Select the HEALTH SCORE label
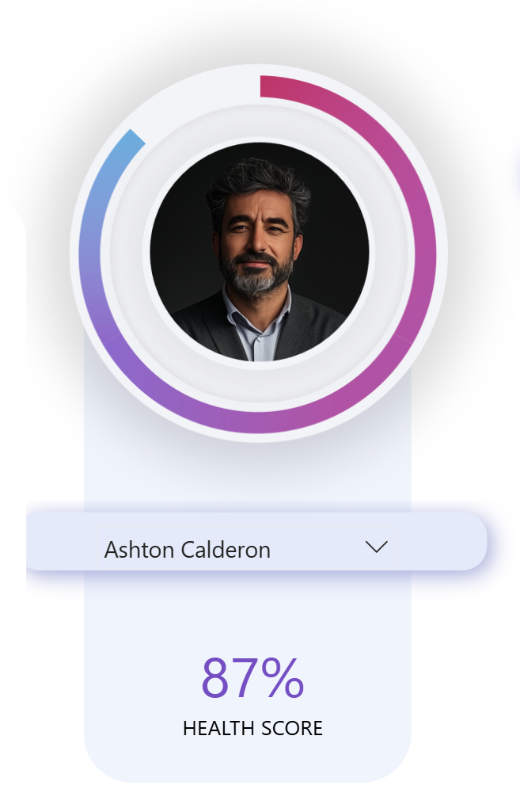The height and width of the screenshot is (812, 520). [252, 728]
